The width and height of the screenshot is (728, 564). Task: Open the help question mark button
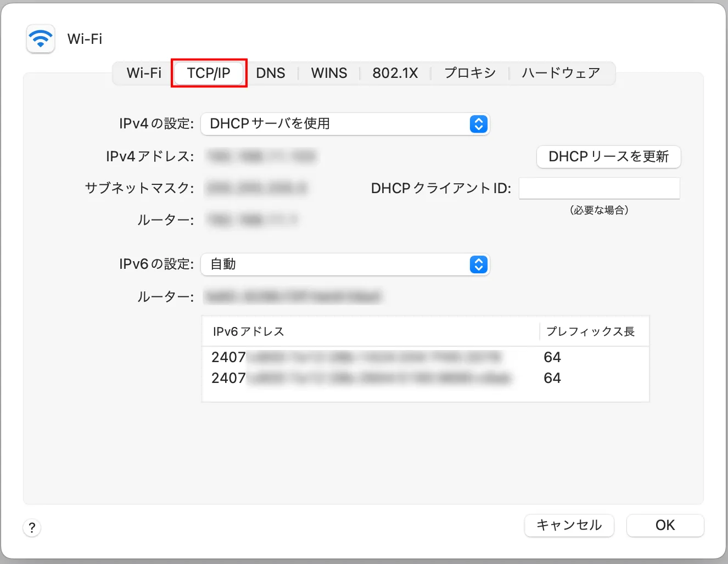point(32,528)
